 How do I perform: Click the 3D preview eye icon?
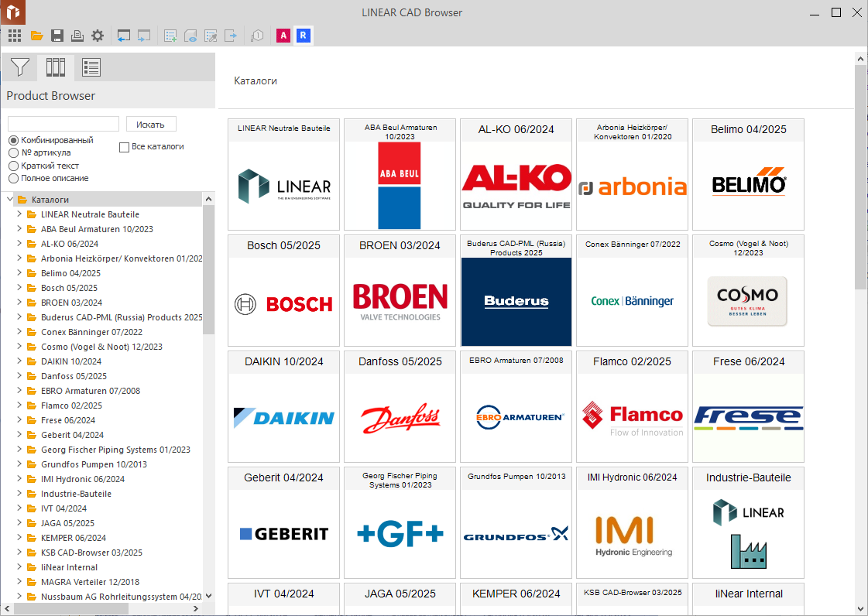click(x=190, y=36)
